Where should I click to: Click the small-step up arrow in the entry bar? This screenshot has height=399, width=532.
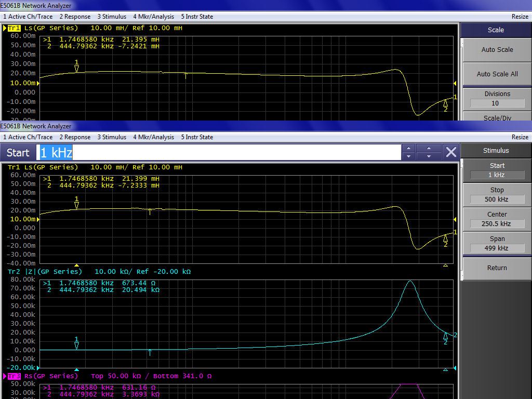[x=408, y=148]
